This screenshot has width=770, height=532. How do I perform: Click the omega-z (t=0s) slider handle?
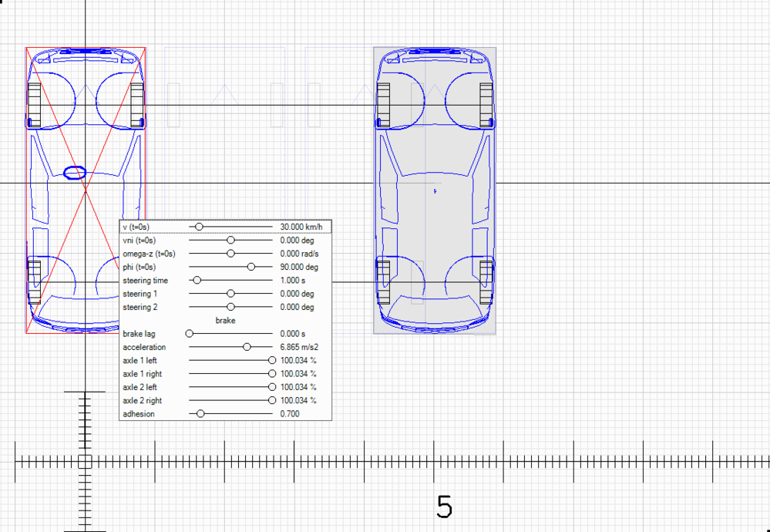(x=230, y=254)
